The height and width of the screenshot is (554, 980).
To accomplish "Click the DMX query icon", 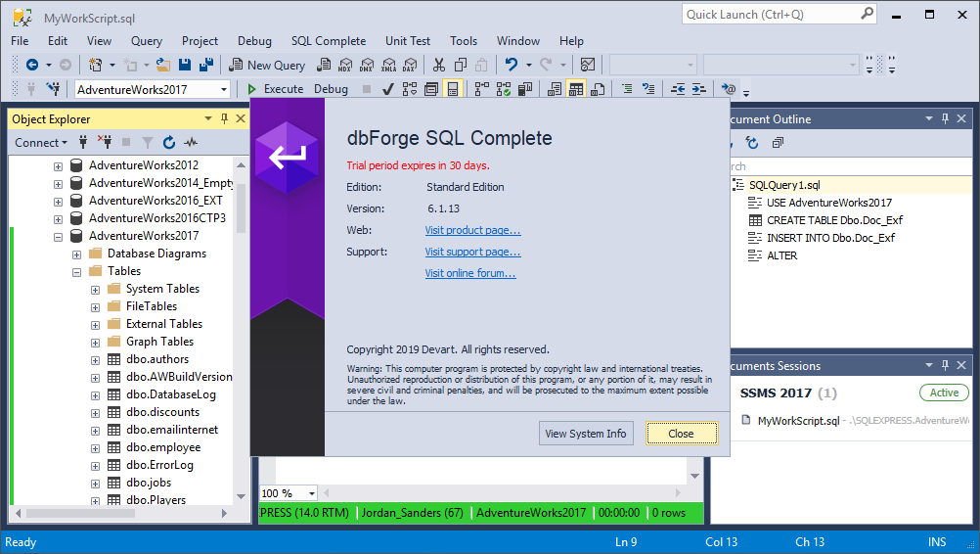I will [367, 65].
